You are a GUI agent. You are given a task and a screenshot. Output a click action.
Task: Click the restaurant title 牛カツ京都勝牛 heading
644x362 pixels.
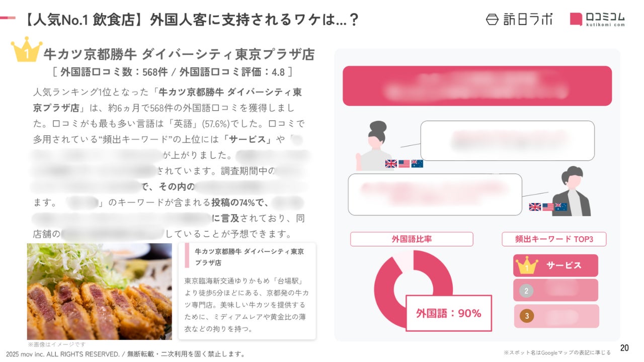179,54
